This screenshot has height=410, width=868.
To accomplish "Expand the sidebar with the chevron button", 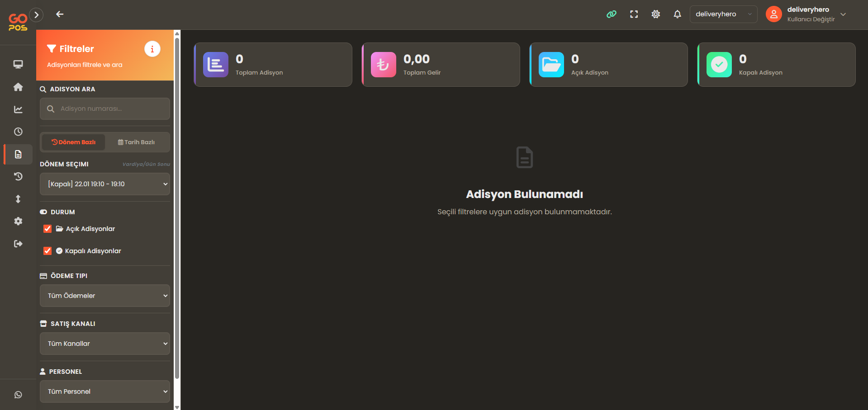I will [37, 15].
